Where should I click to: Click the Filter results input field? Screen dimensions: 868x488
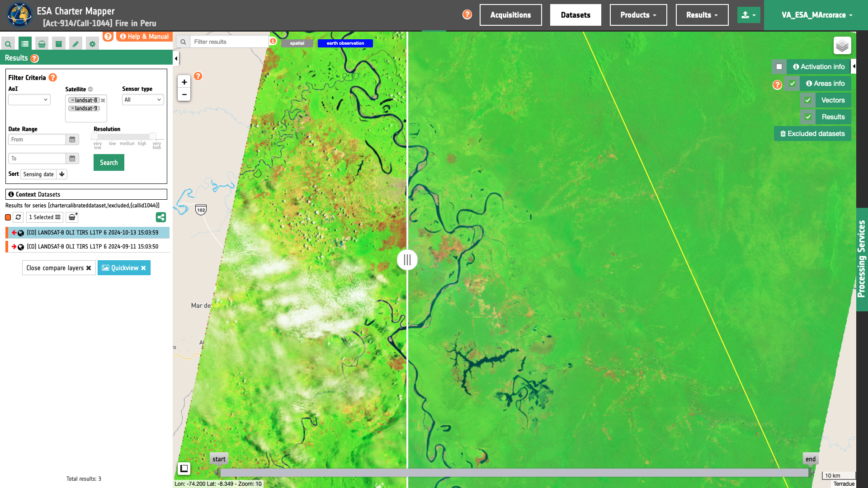[230, 42]
